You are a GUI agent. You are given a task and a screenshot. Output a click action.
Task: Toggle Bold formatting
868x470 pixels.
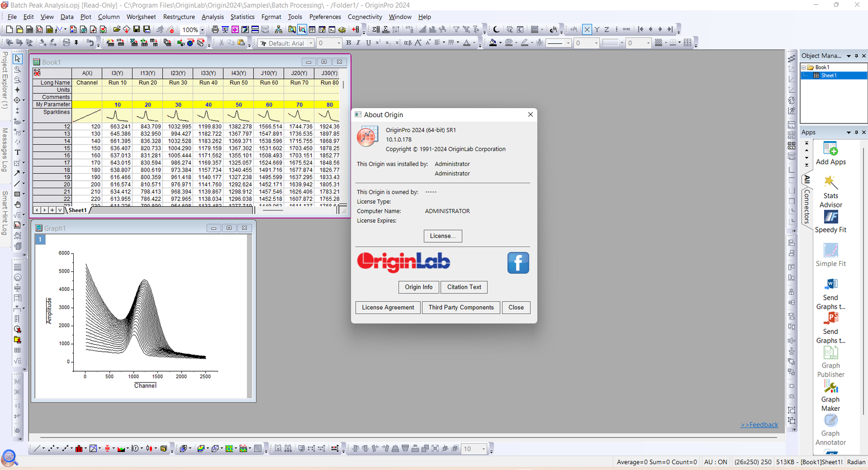tap(348, 43)
